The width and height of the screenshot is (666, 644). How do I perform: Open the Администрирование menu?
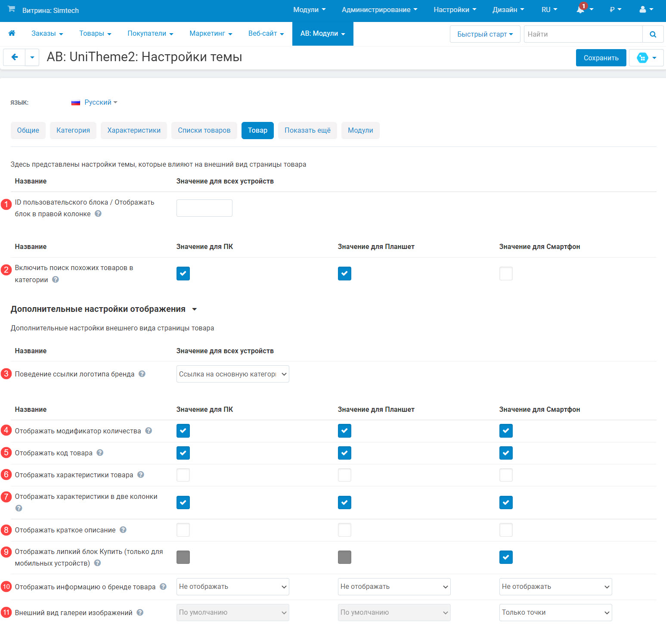click(380, 9)
